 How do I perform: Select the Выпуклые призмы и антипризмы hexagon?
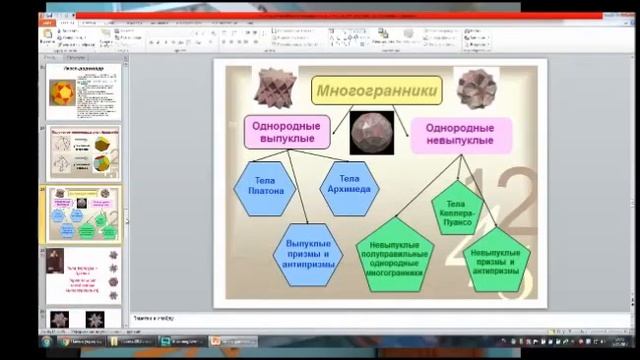click(308, 254)
